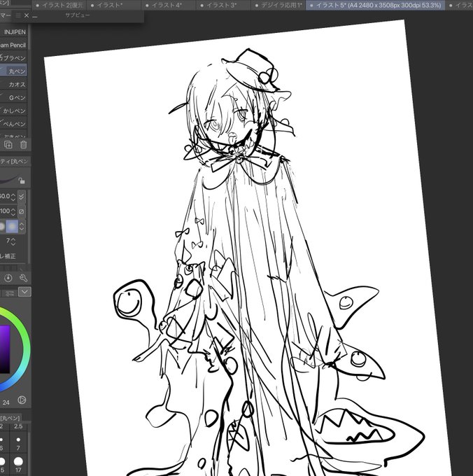Select the 丸ペン brush
473x476 pixels.
click(x=13, y=71)
